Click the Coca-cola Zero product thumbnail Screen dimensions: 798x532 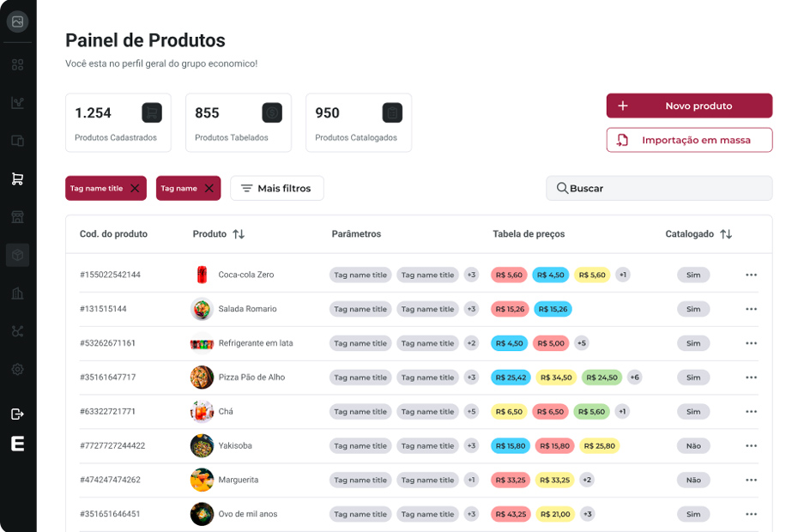(202, 275)
